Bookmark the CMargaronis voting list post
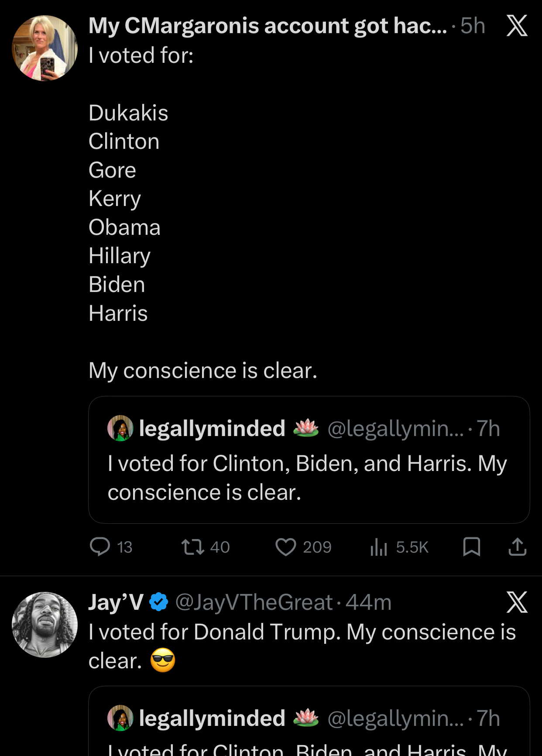This screenshot has width=542, height=756. pos(471,546)
